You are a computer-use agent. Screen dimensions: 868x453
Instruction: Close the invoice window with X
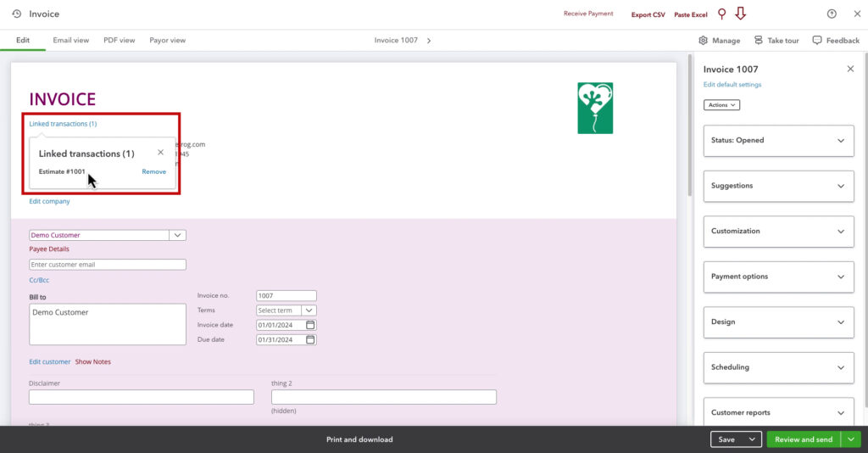point(857,14)
